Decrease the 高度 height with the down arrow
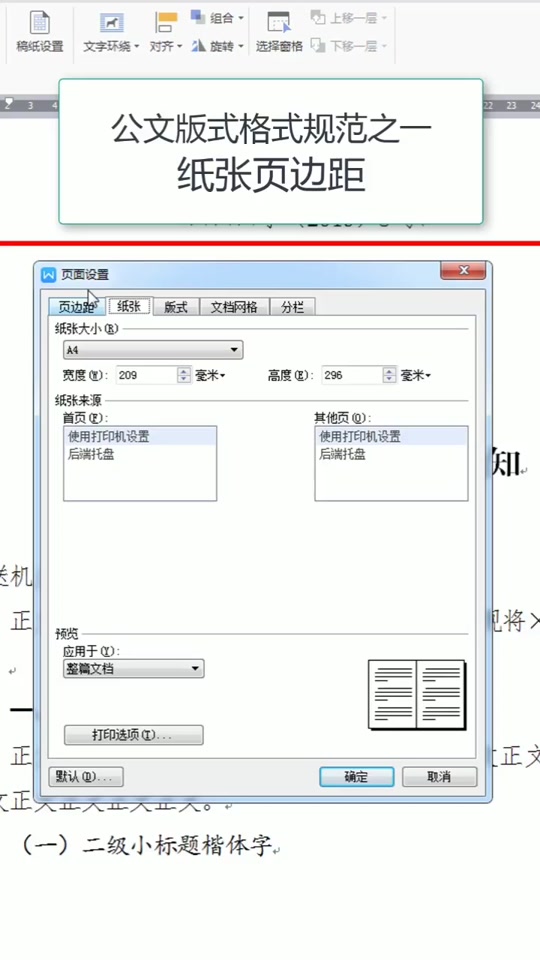This screenshot has height=960, width=540. [x=390, y=380]
